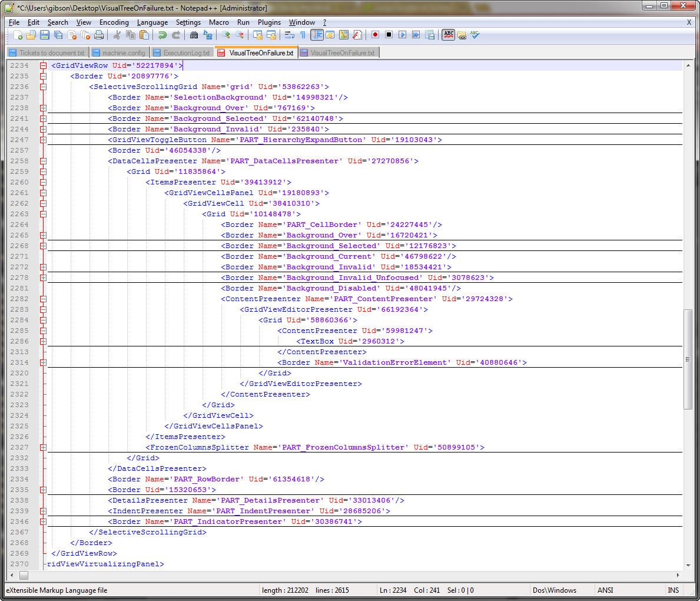The image size is (700, 601).
Task: Open Find with the binoculars icon
Action: (x=194, y=35)
